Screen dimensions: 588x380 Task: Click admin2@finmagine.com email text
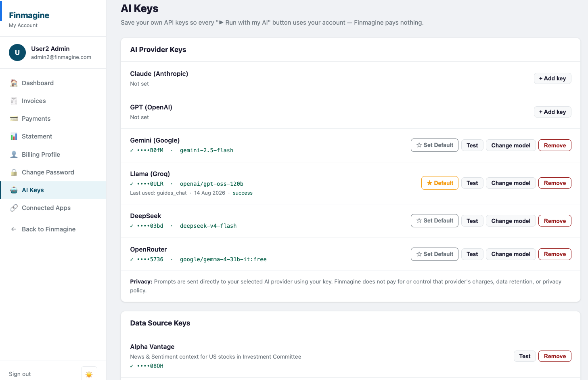click(61, 57)
